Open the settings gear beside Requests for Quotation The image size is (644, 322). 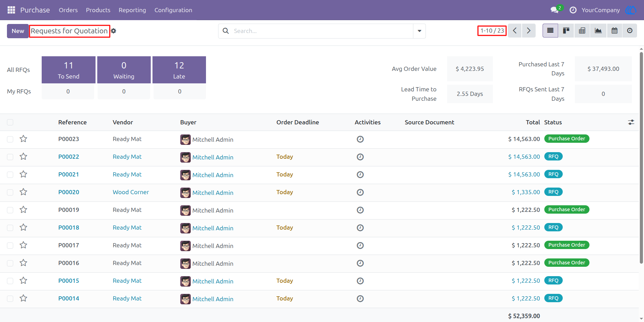(x=114, y=31)
